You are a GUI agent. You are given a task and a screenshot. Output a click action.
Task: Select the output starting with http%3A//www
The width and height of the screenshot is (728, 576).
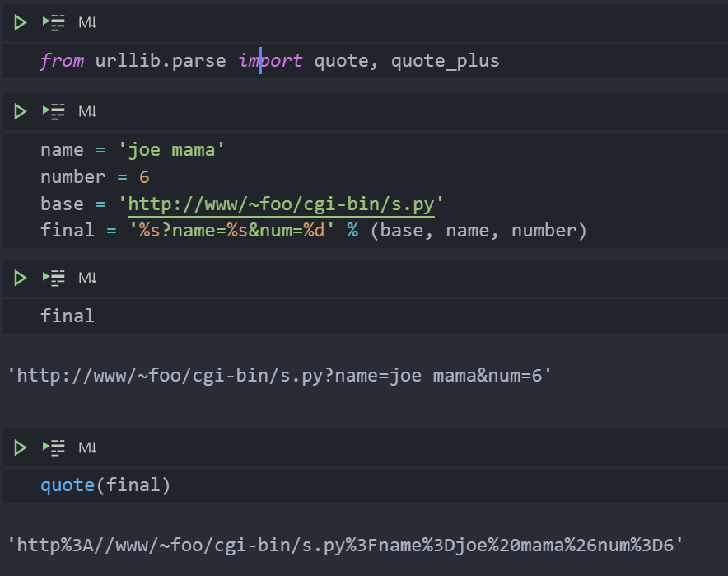tap(345, 545)
